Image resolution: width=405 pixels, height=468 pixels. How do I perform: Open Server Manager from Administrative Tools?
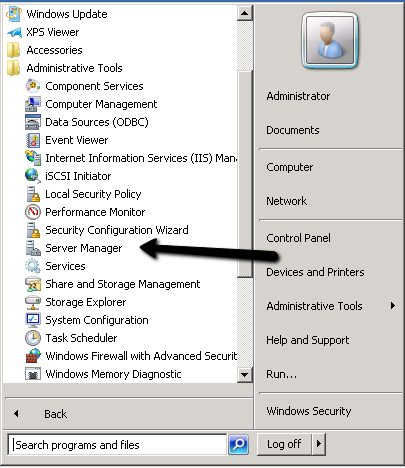pos(84,248)
